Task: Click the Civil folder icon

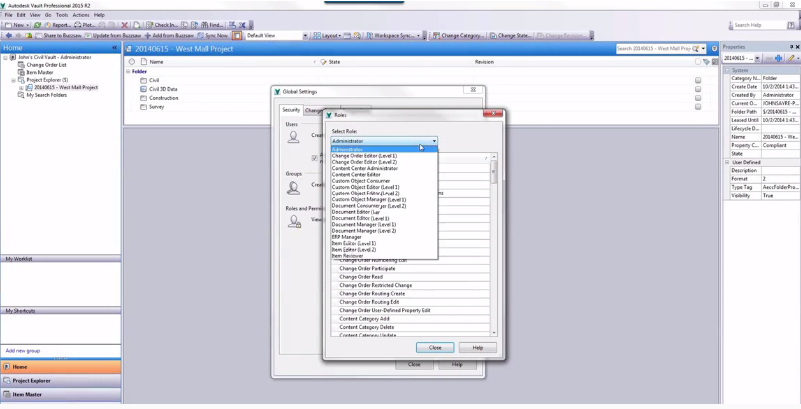Action: [x=144, y=80]
